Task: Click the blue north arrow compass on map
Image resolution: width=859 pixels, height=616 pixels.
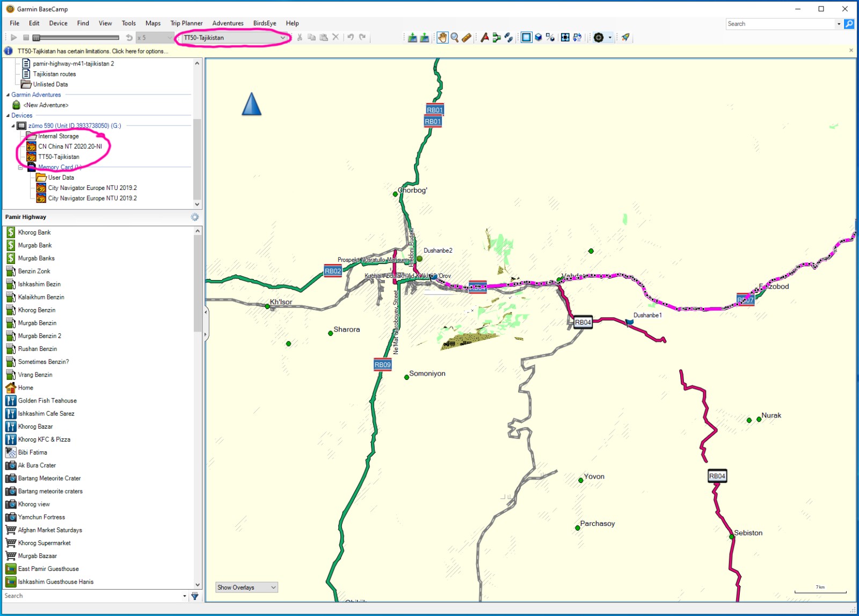Action: (x=251, y=104)
